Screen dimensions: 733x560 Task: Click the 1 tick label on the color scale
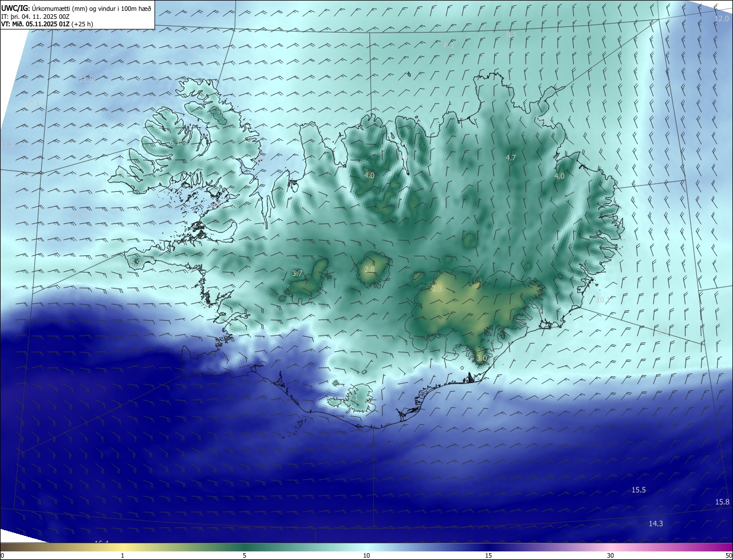[x=123, y=556]
